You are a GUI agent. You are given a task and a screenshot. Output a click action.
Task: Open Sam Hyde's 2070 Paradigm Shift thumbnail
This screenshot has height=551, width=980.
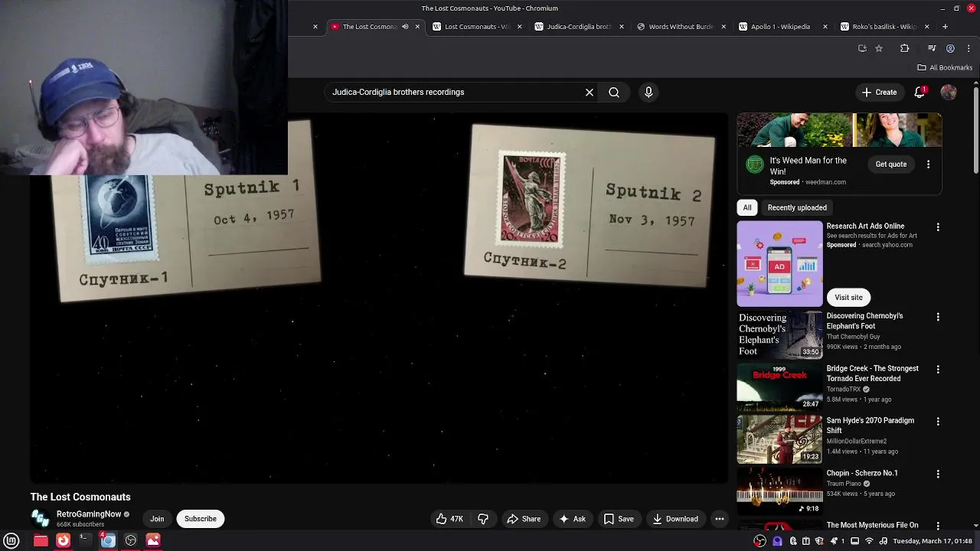tap(779, 439)
